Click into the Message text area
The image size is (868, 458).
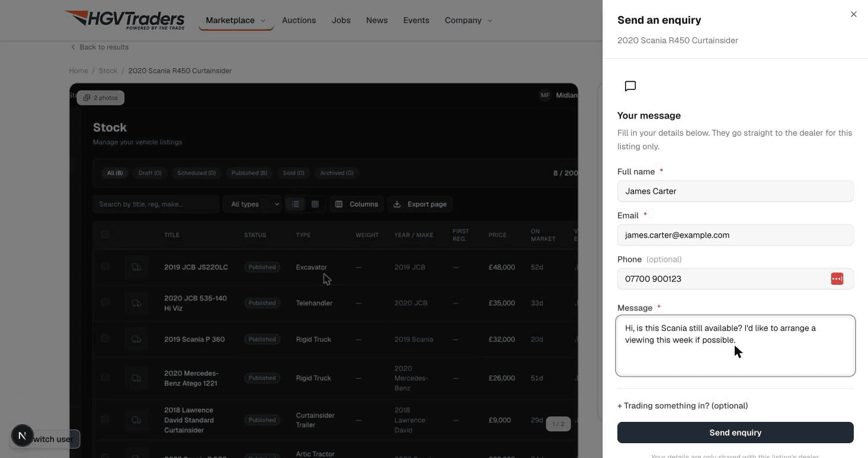pyautogui.click(x=735, y=346)
